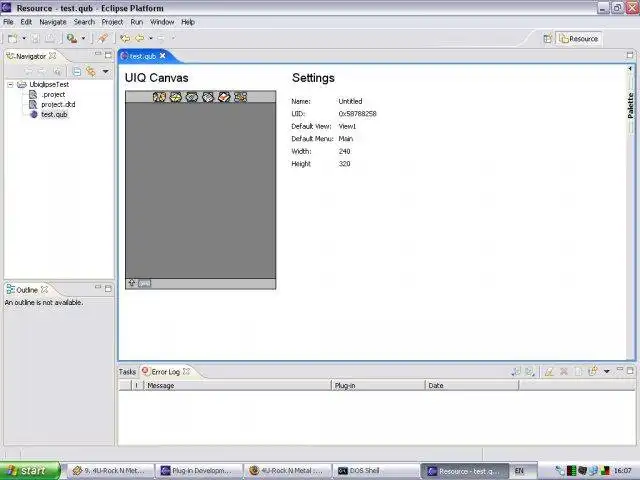This screenshot has width=640, height=480.
Task: Open the navigation history dropdown arrow
Action: (151, 38)
